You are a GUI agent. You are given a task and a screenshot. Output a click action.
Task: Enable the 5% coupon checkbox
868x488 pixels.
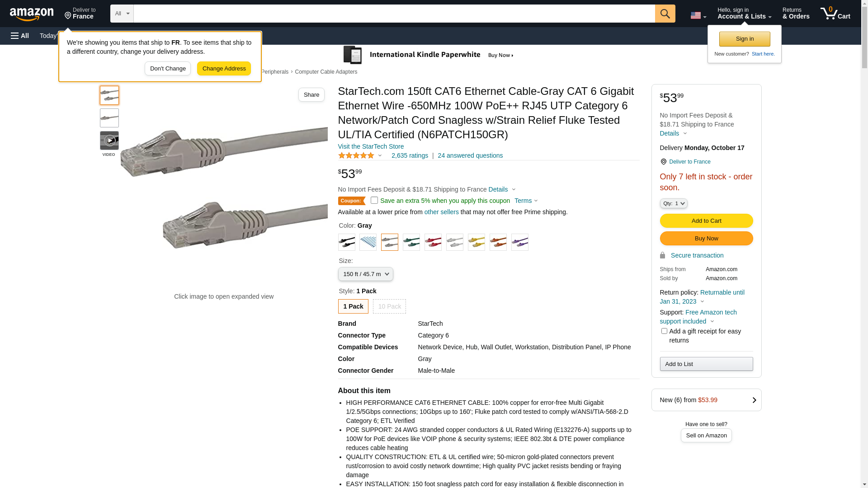click(x=374, y=200)
